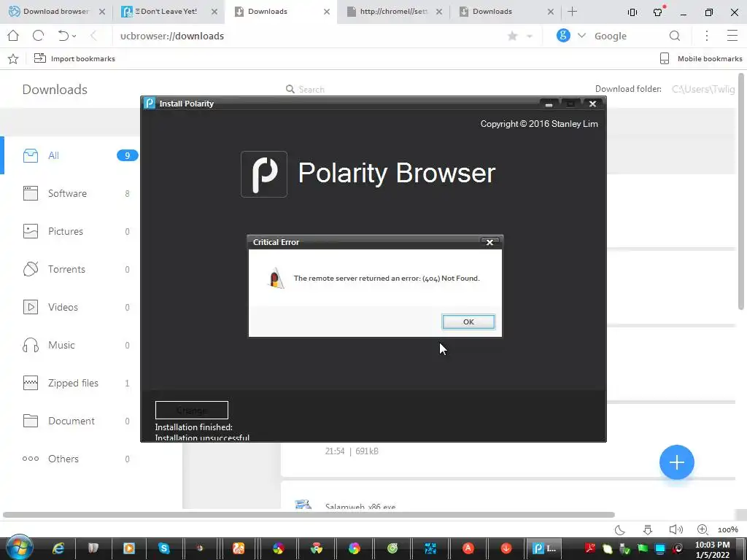The height and width of the screenshot is (560, 747).
Task: Click Import bookmarks
Action: click(74, 58)
